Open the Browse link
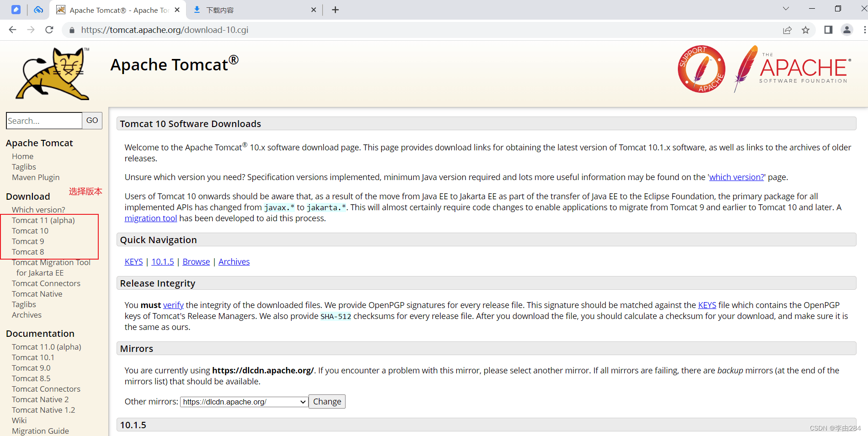 [196, 262]
